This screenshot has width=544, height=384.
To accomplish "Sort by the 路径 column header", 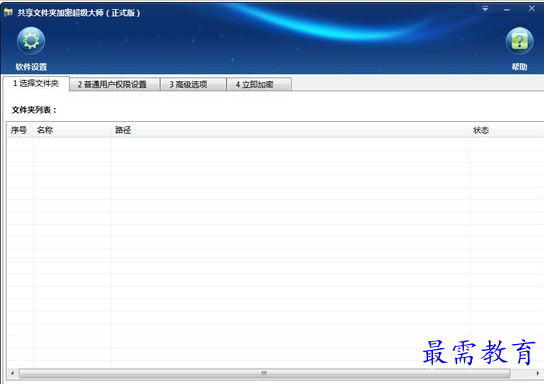I will click(x=290, y=130).
